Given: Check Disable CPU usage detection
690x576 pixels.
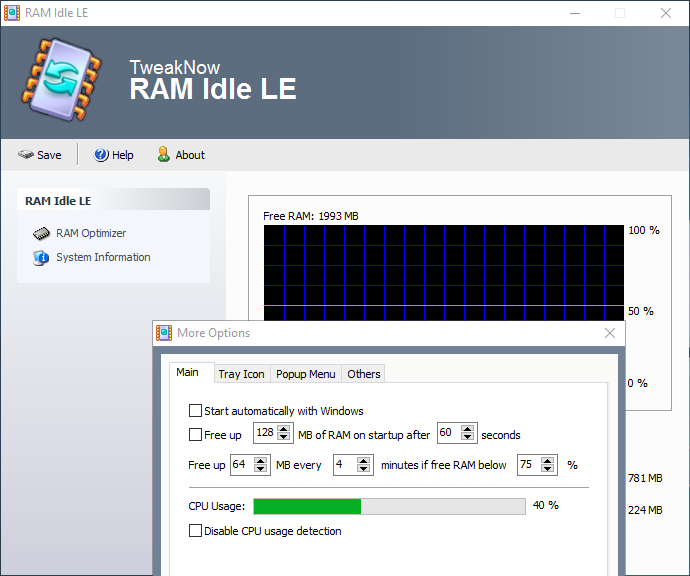Looking at the screenshot, I should point(195,530).
